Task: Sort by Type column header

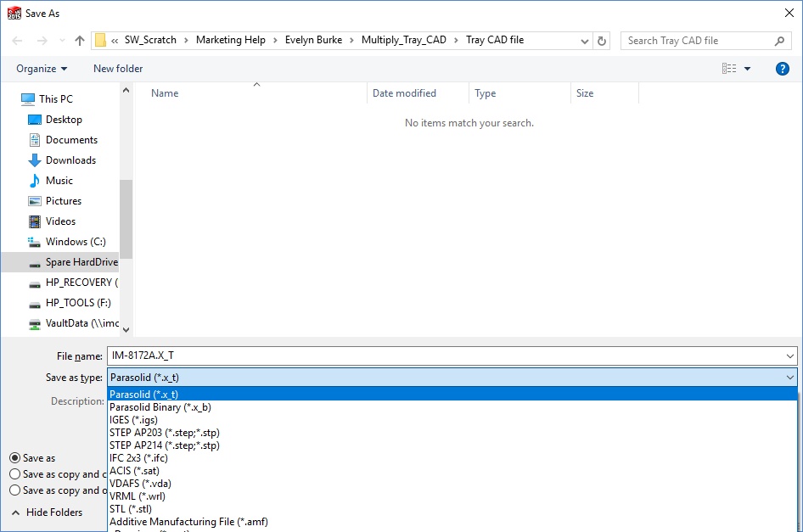Action: coord(485,93)
